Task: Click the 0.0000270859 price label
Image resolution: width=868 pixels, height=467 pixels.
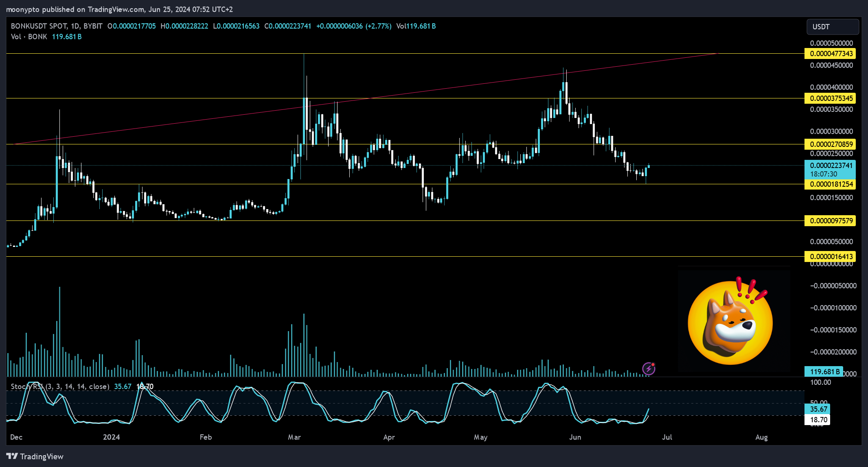Action: coord(830,144)
